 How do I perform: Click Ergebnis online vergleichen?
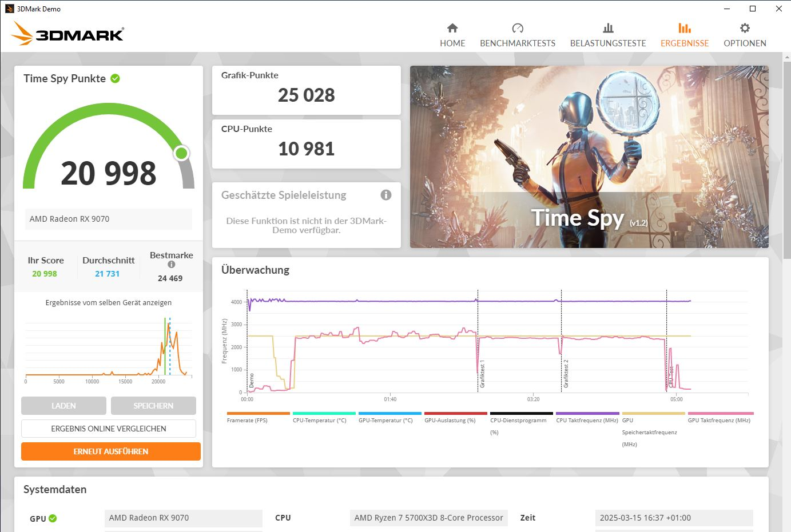pyautogui.click(x=109, y=429)
